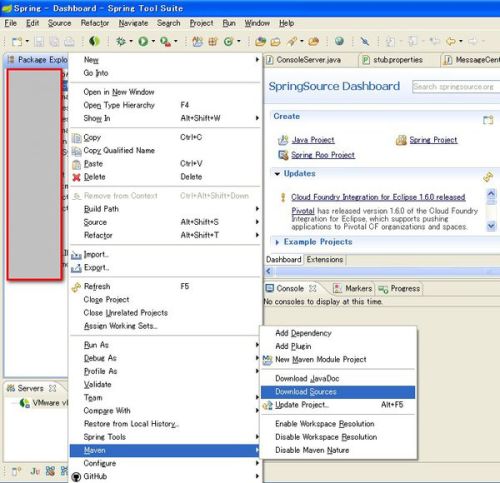Choose Add Dependency in the Maven submenu

click(338, 333)
